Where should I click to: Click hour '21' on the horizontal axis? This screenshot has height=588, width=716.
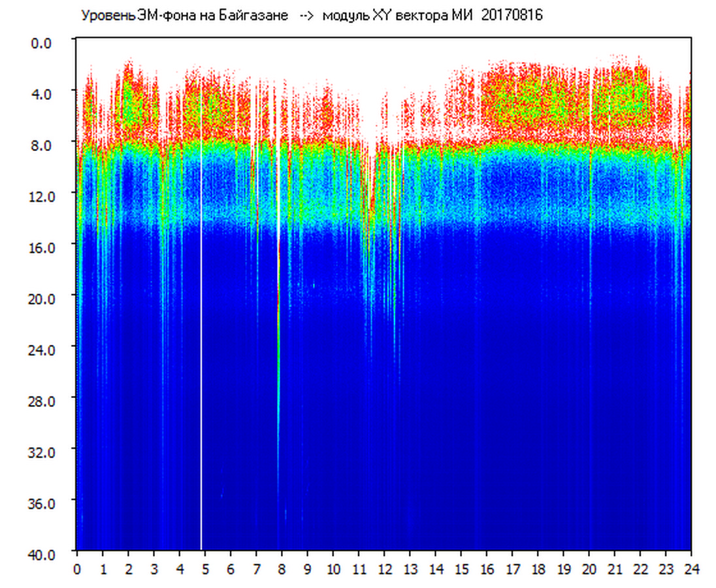pyautogui.click(x=615, y=568)
